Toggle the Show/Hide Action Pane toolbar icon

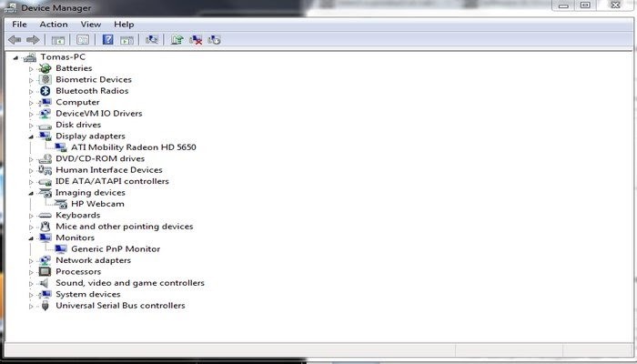pos(126,40)
